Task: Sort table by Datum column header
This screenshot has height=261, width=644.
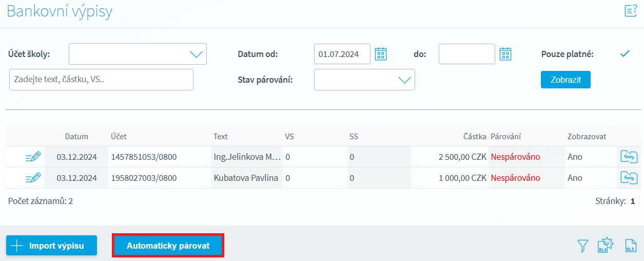Action: (x=76, y=137)
